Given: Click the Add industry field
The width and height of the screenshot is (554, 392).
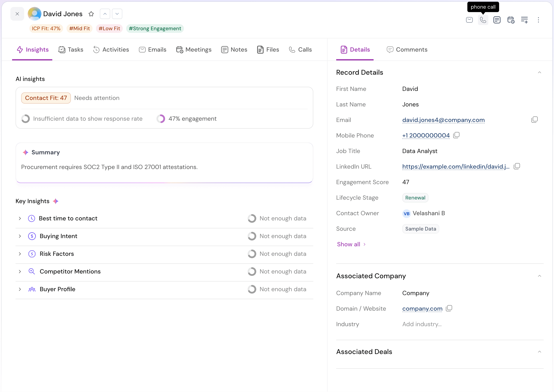Looking at the screenshot, I should pos(422,324).
